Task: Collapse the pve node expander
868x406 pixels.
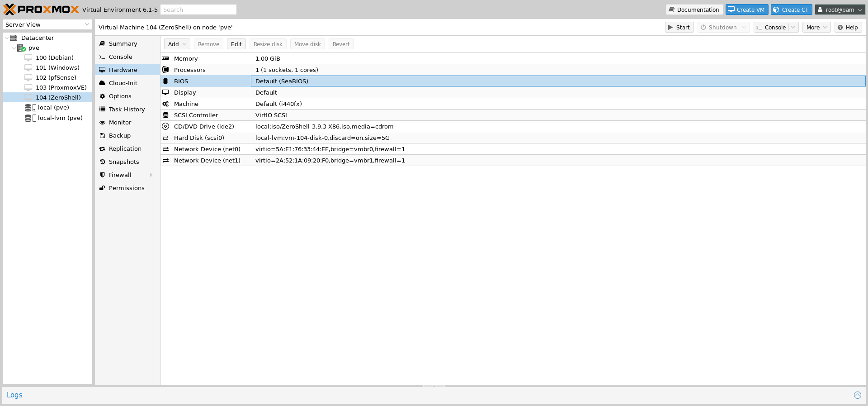Action: pos(14,48)
